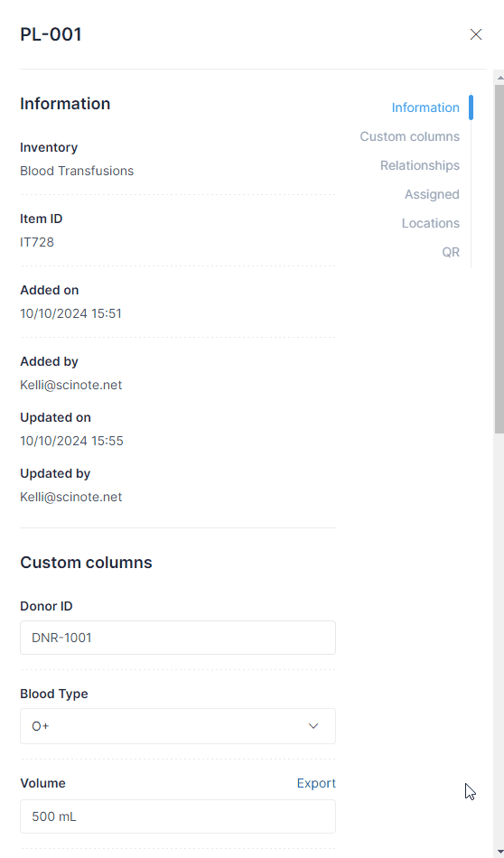
Task: Navigate to the Assigned section
Action: pos(432,195)
